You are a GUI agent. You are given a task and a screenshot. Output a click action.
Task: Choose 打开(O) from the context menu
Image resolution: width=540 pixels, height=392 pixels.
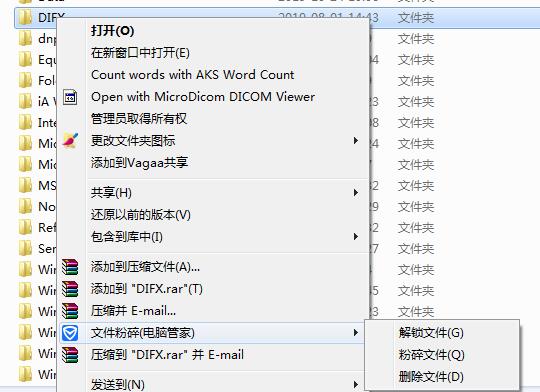pyautogui.click(x=112, y=31)
